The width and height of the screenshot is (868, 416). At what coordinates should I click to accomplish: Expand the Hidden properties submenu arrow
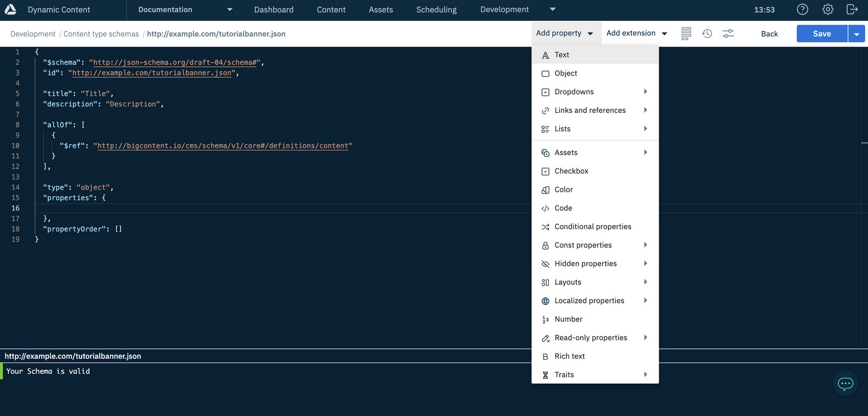(x=645, y=263)
